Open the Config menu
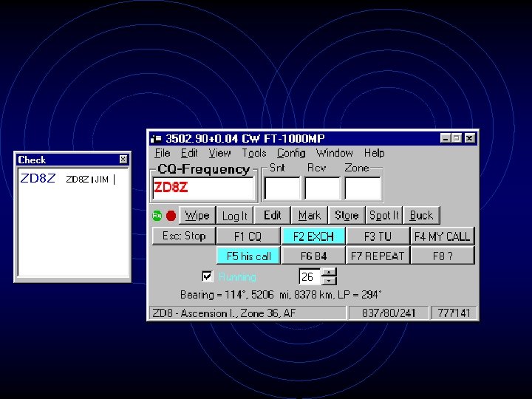 pos(291,153)
